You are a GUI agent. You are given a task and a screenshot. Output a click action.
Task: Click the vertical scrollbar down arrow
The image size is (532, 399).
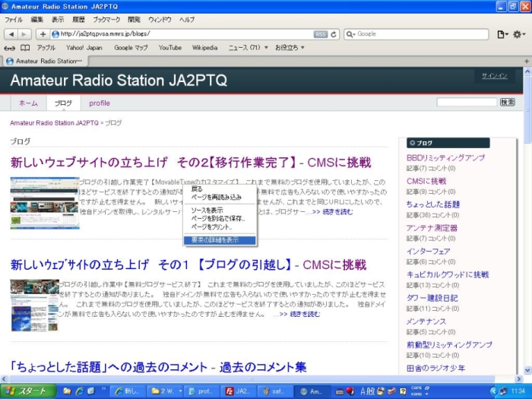[527, 371]
